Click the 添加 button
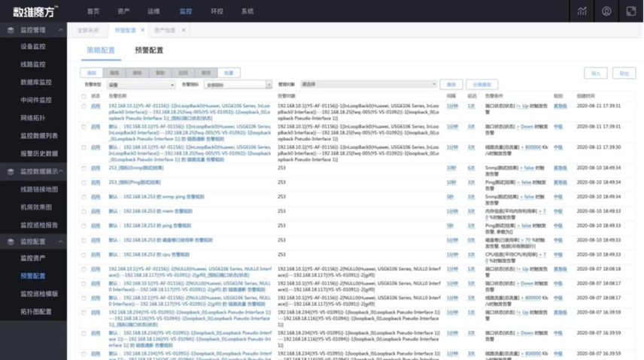This screenshot has height=360, width=644. click(92, 73)
